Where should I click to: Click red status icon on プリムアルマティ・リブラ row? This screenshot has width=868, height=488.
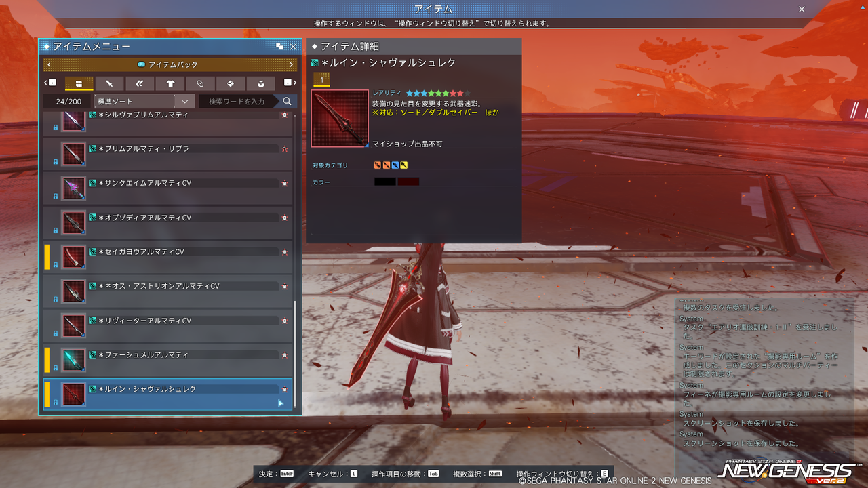click(285, 148)
